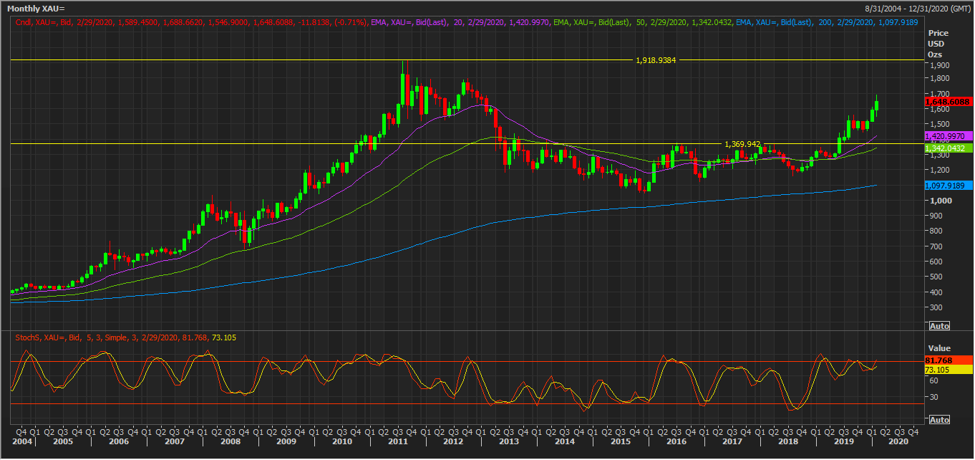
Task: Click the 2007 year label
Action: click(173, 441)
